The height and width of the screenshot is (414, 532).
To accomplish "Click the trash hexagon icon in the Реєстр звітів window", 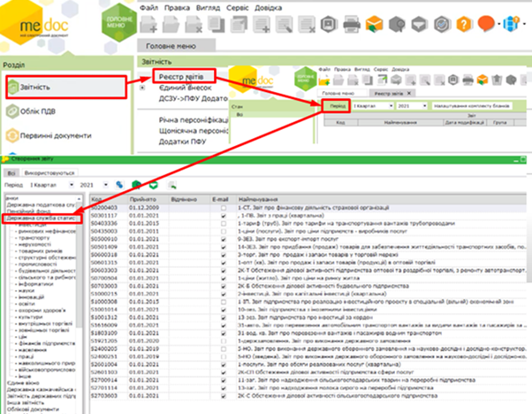I will (497, 80).
